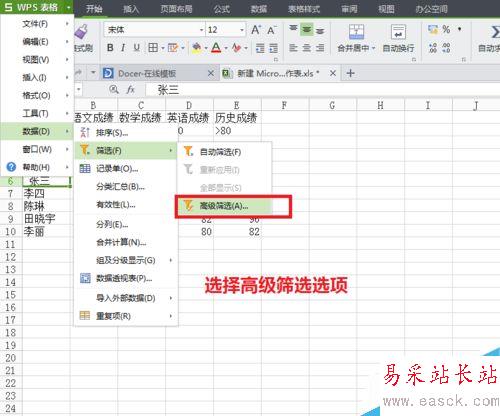Open the font color dropdown arrow
This screenshot has height=416, width=500.
[226, 48]
